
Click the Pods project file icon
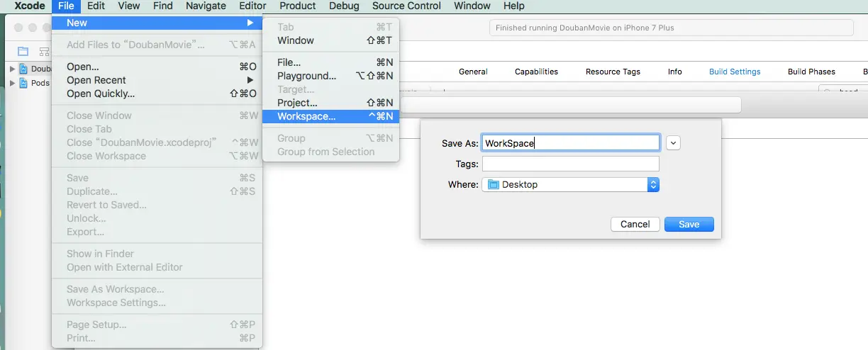pyautogui.click(x=24, y=83)
